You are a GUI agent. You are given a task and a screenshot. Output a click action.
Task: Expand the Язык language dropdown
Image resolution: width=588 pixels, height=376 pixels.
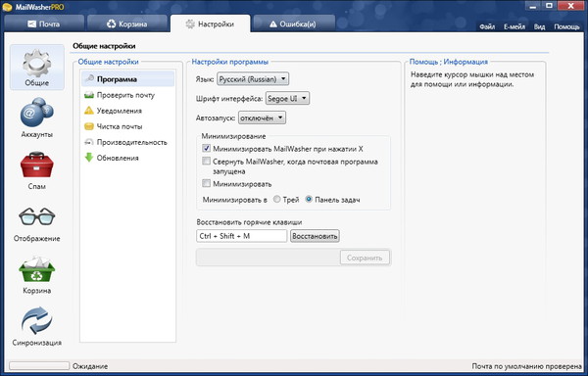[x=253, y=79]
